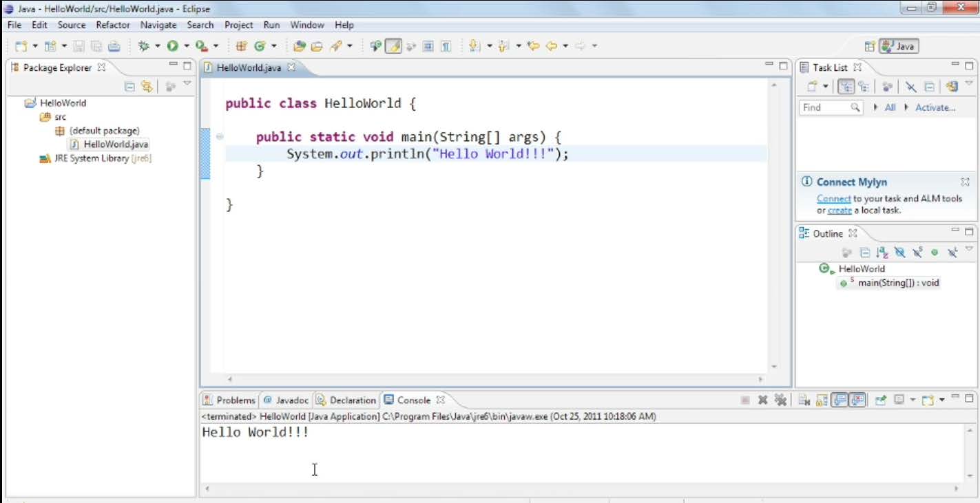980x503 pixels.
Task: Start debugging with the bug Debug icon
Action: (143, 46)
